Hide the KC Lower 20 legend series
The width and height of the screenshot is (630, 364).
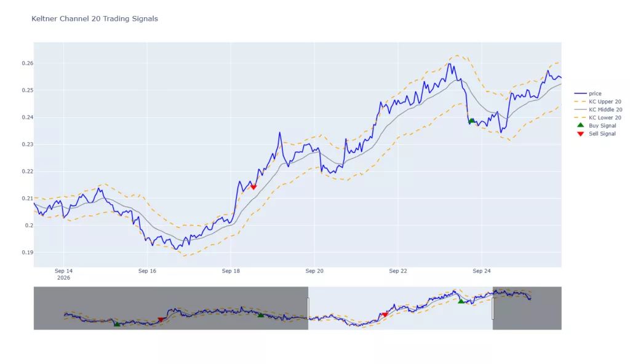pos(598,117)
